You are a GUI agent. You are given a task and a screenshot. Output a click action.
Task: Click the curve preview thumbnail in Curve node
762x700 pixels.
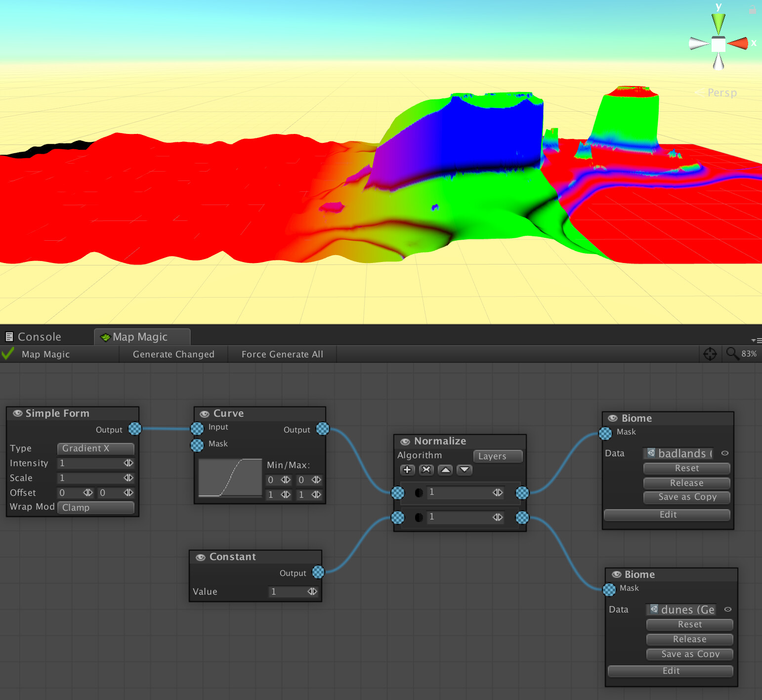click(229, 478)
